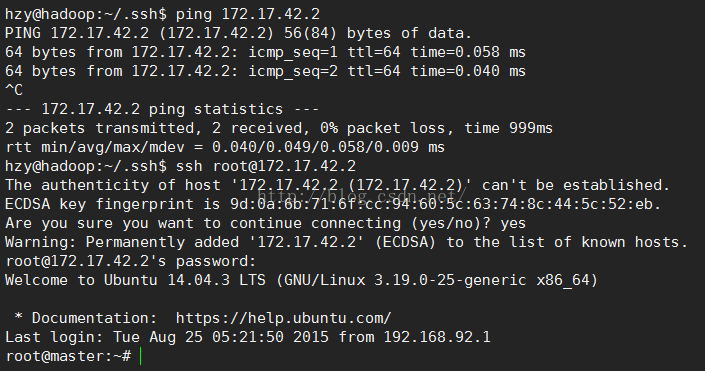Image resolution: width=705 pixels, height=371 pixels.
Task: Click the 'ping 172.17.42.2' command text
Action: tap(248, 14)
